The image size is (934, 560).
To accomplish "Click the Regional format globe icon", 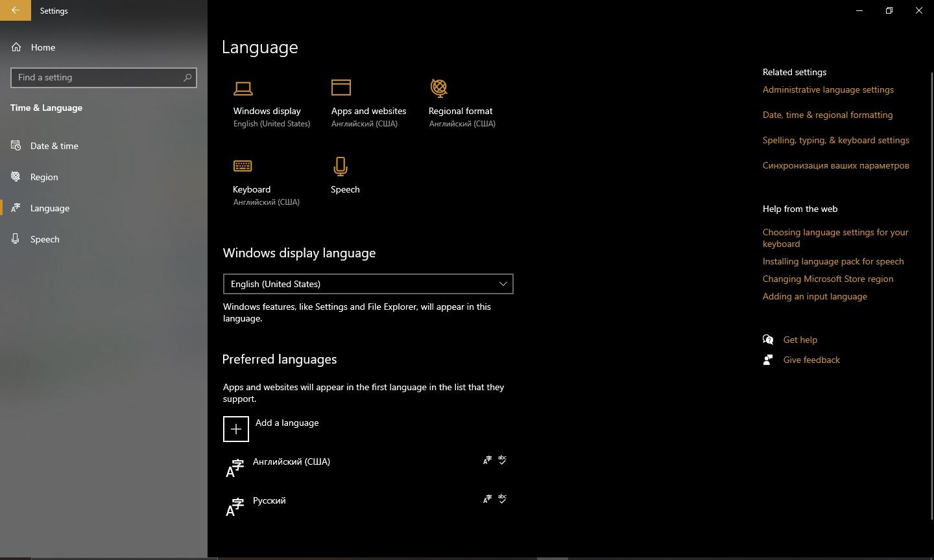I will 439,87.
